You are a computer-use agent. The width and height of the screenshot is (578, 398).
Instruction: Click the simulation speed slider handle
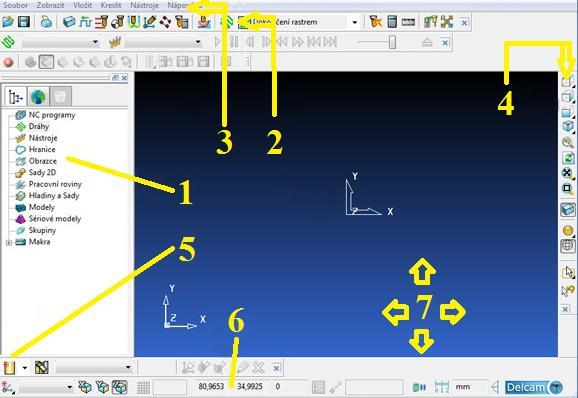coord(392,42)
